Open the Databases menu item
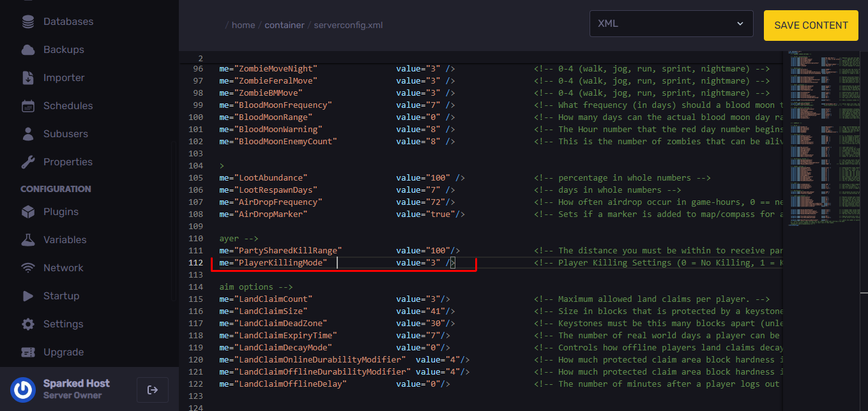The height and width of the screenshot is (411, 868). pos(68,22)
